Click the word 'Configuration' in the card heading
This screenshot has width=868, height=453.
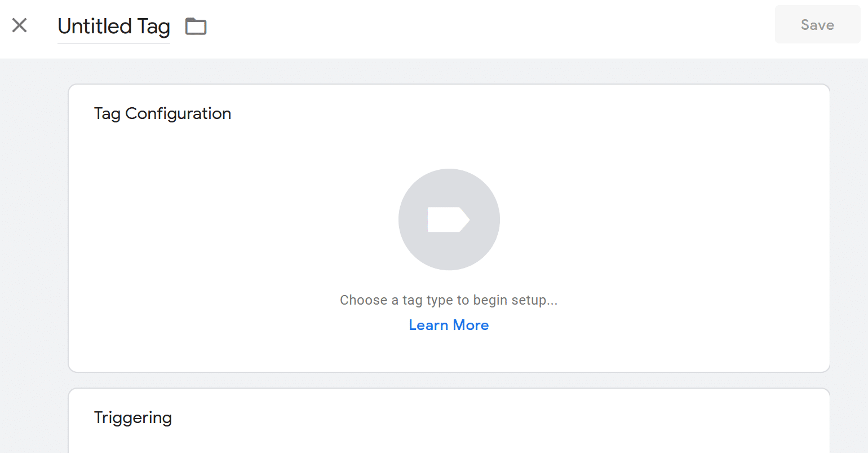point(178,114)
